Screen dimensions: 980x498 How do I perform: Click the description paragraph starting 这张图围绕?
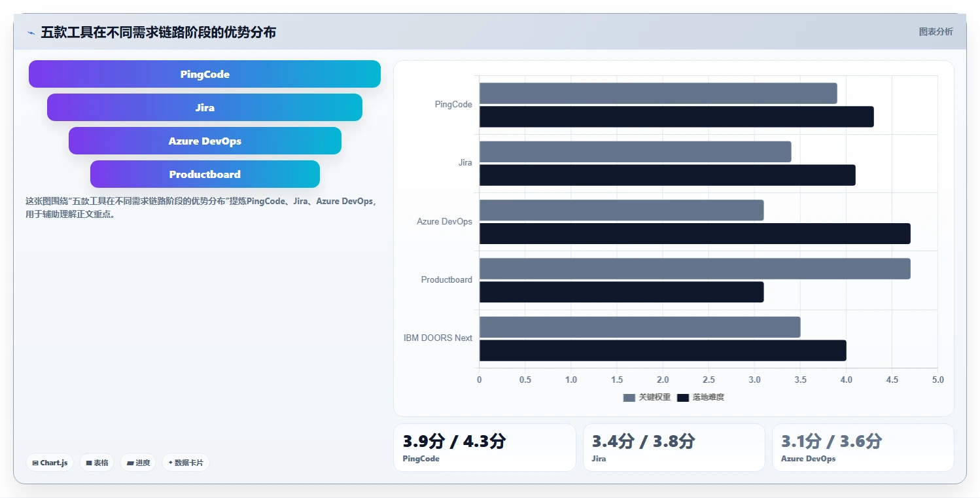202,207
